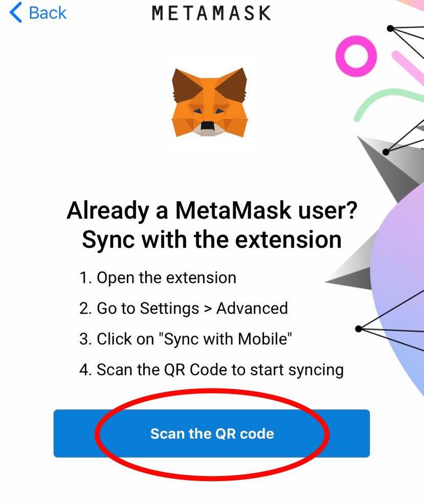Tap step 1 'Open the extension'
Viewport: 424px width, 504px height.
click(x=157, y=278)
